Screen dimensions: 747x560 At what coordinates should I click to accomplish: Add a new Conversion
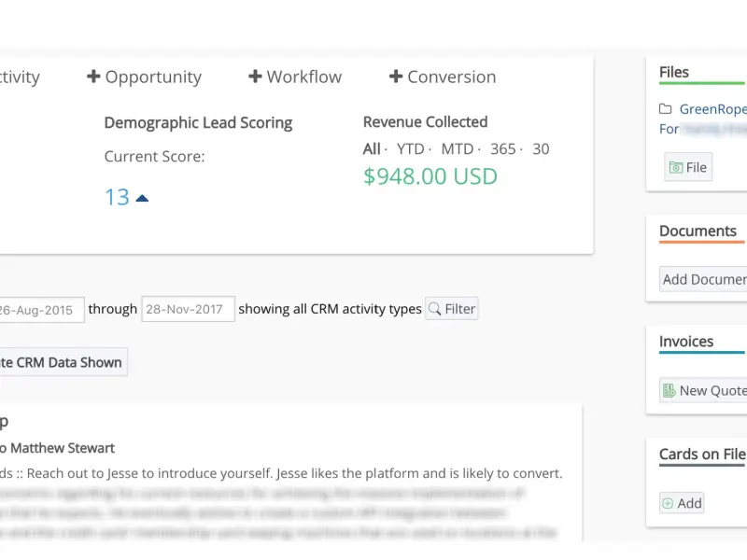(x=443, y=77)
